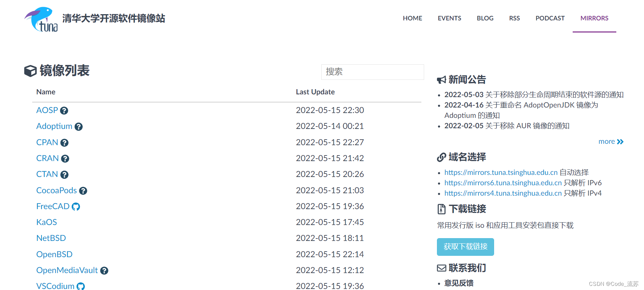This screenshot has width=644, height=290.
Task: Click the GitHub icon beside VSCodium
Action: (81, 286)
